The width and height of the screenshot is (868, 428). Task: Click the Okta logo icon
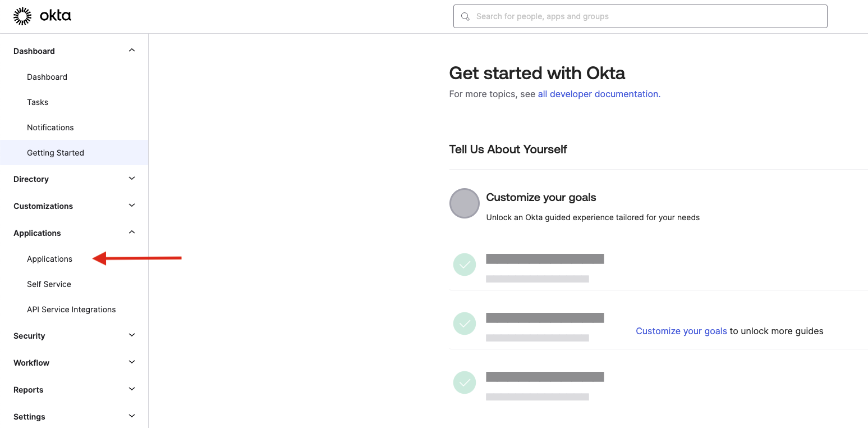pos(22,16)
